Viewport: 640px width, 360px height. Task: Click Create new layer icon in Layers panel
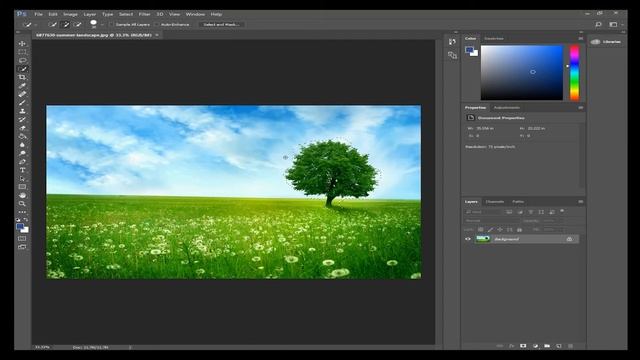(559, 346)
